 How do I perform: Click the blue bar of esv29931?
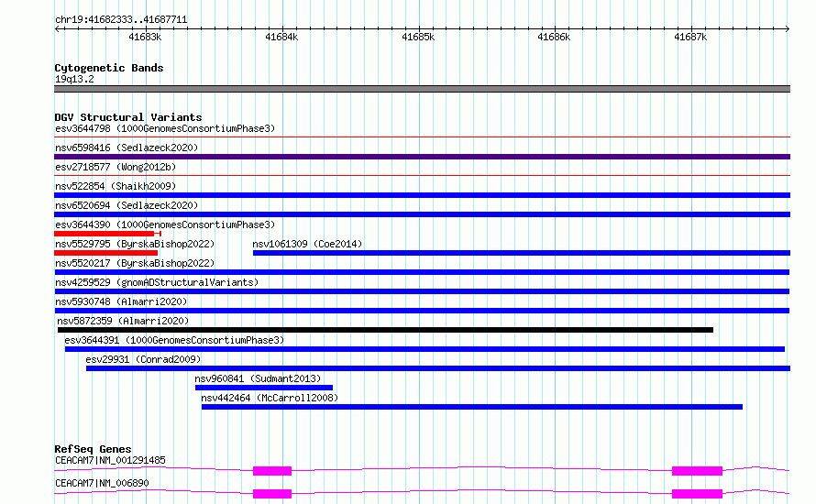[x=438, y=368]
